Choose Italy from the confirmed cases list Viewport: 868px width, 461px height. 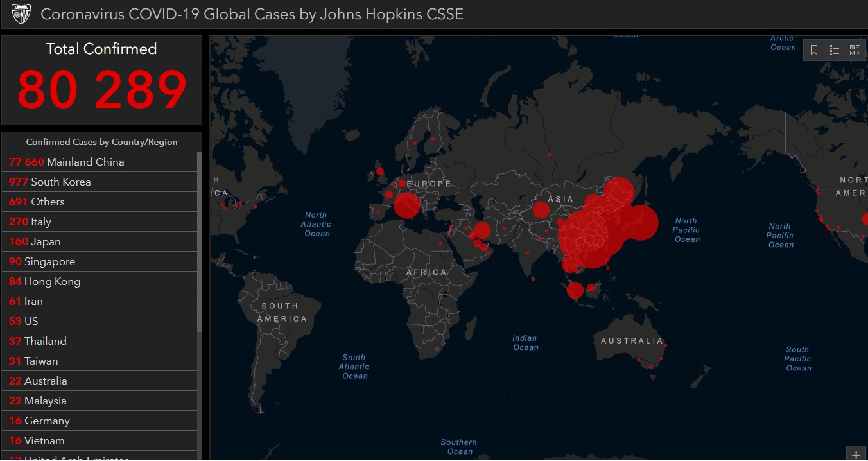coord(100,222)
